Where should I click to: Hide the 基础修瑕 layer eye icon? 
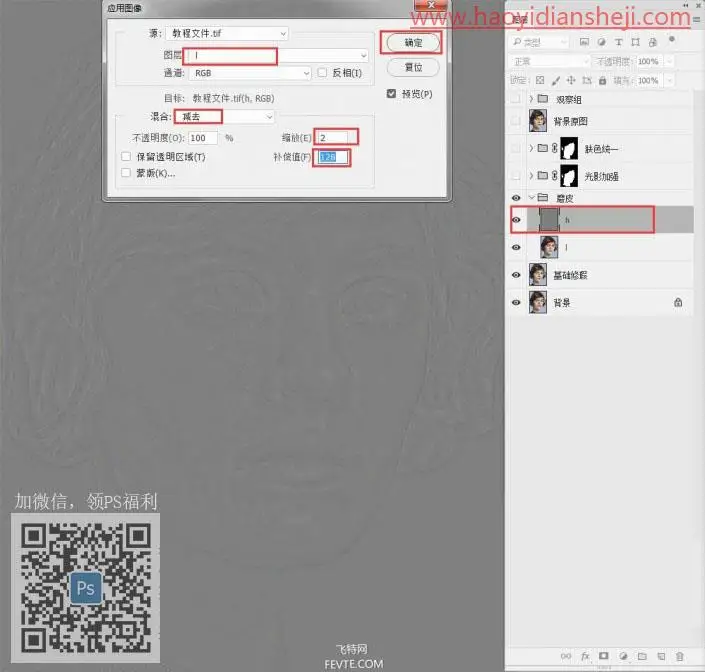[516, 275]
